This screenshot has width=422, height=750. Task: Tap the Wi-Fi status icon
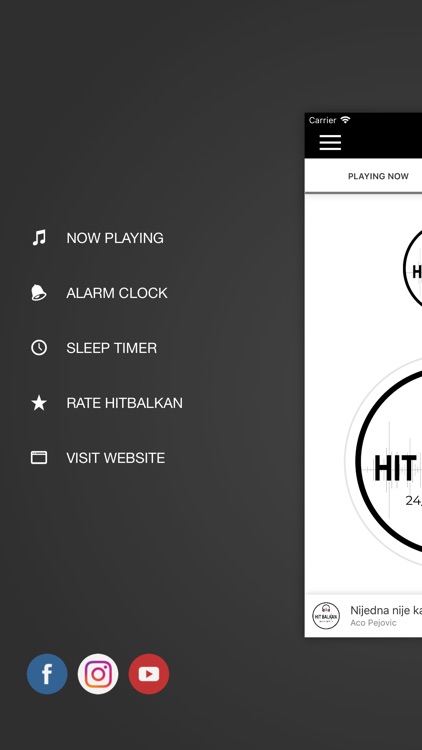coord(345,120)
